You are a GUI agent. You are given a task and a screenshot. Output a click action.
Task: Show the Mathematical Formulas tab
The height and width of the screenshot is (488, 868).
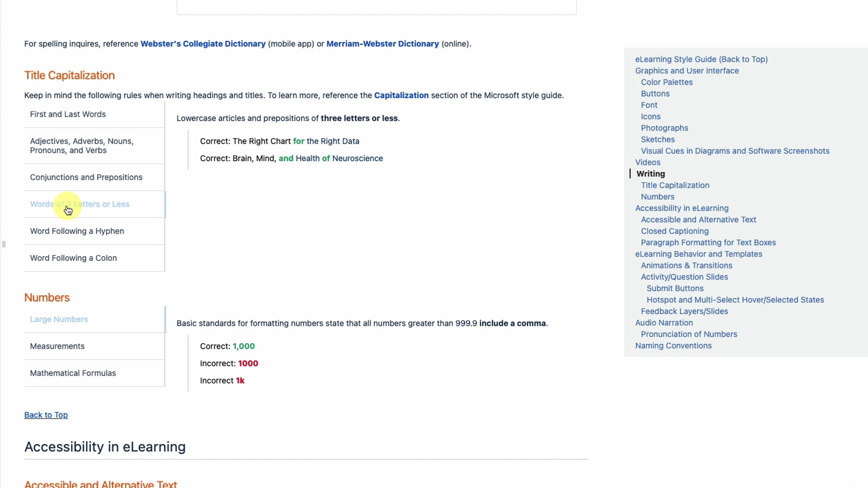[73, 373]
